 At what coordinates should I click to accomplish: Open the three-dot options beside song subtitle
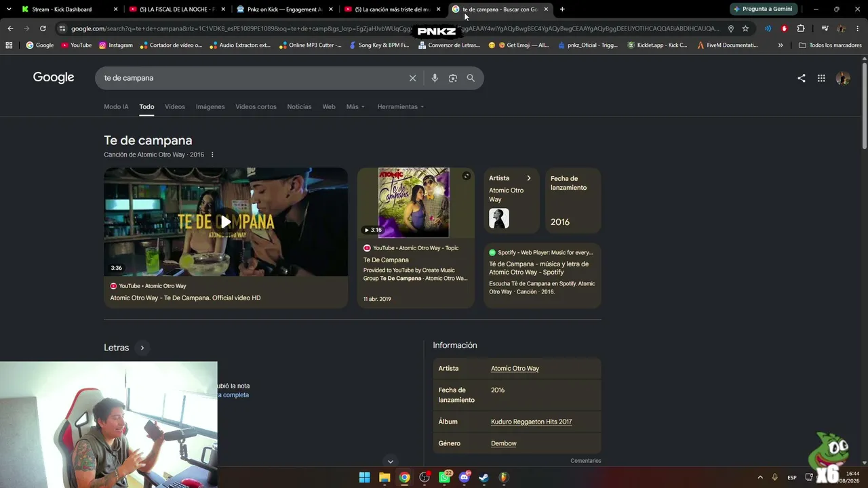click(212, 155)
